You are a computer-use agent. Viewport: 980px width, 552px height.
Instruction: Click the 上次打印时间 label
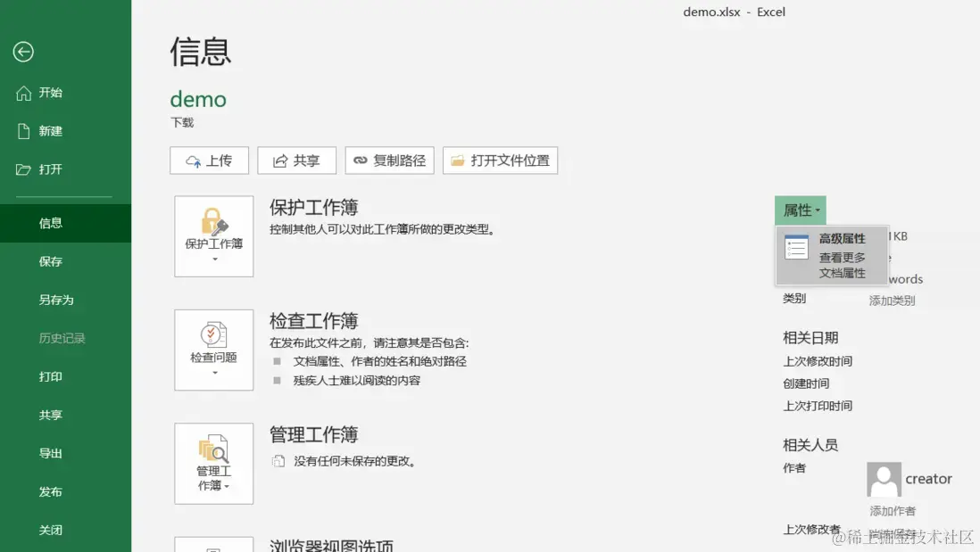click(818, 406)
